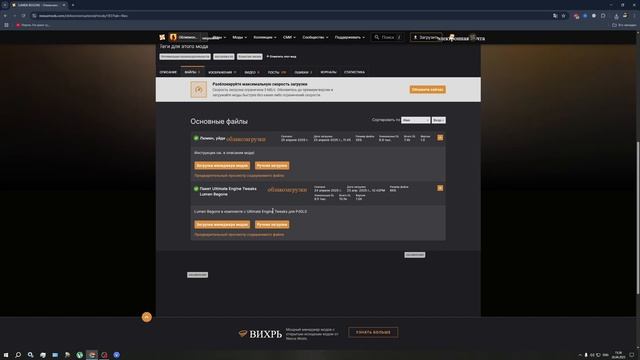Expand the СМИ menu in header
640x360 pixels.
point(289,37)
